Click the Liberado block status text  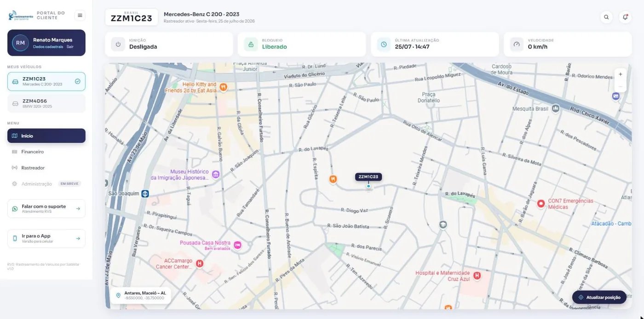click(275, 47)
